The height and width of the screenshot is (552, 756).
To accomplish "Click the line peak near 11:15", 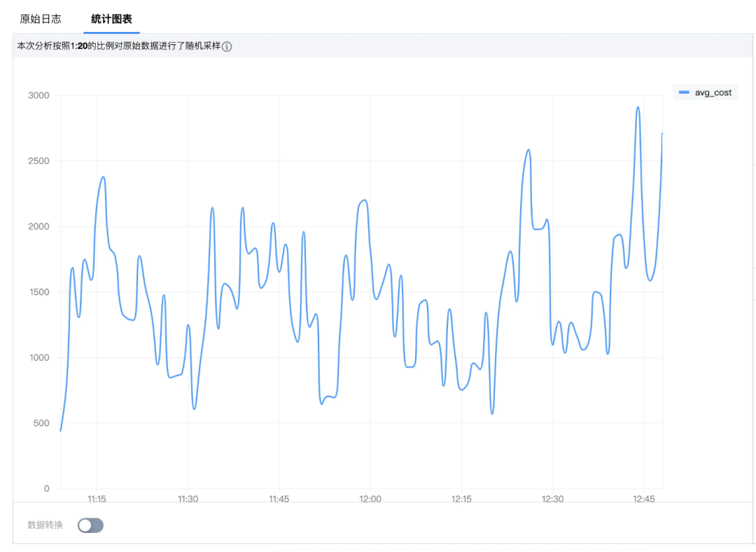I will [x=103, y=177].
